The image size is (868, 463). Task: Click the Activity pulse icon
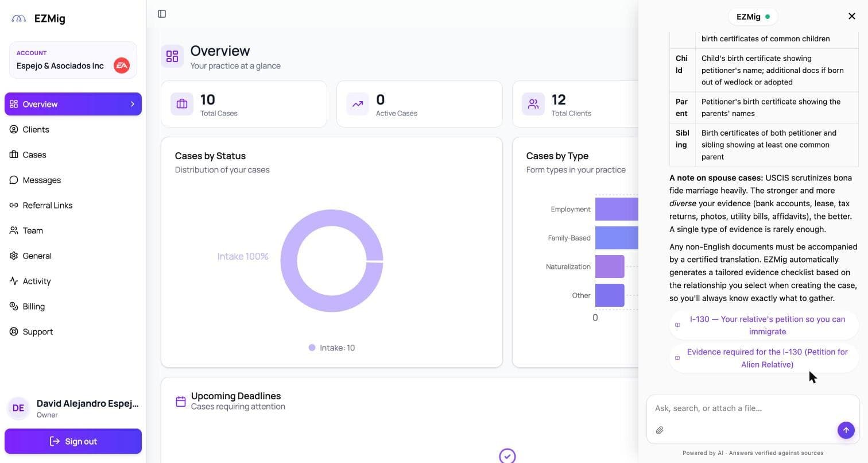point(14,281)
